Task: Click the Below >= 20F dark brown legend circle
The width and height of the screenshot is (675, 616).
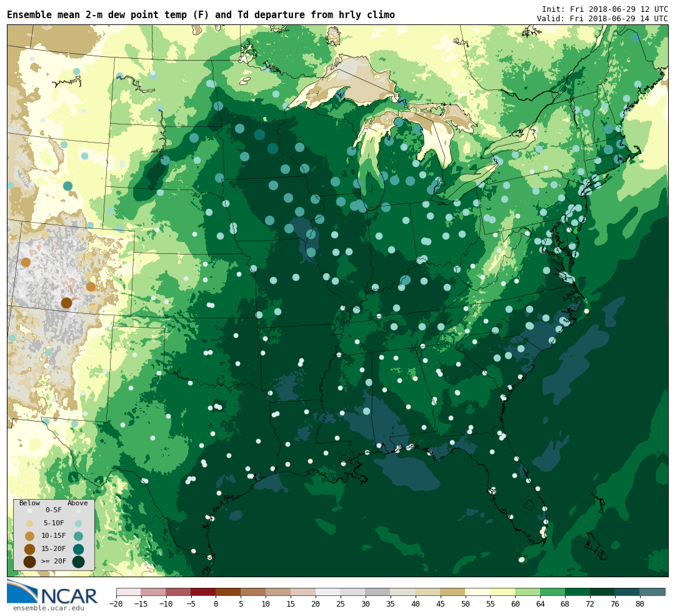Action: (x=30, y=562)
